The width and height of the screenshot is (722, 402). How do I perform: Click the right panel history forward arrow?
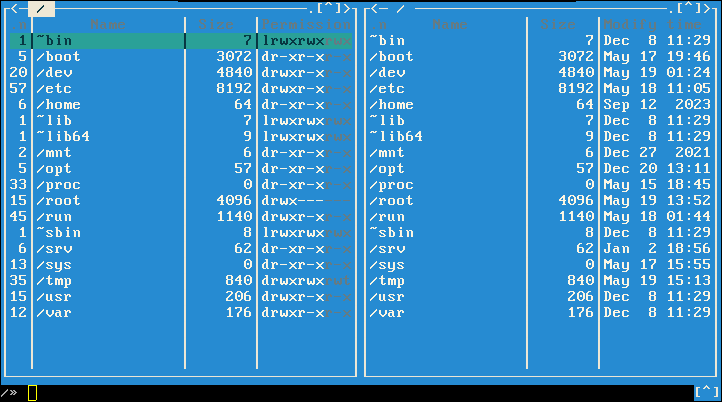716,9
